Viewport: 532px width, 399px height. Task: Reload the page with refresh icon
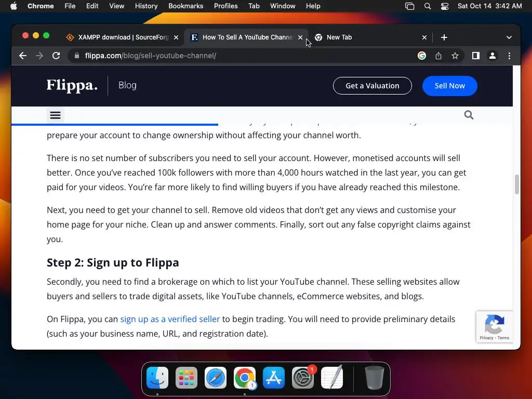(x=56, y=56)
